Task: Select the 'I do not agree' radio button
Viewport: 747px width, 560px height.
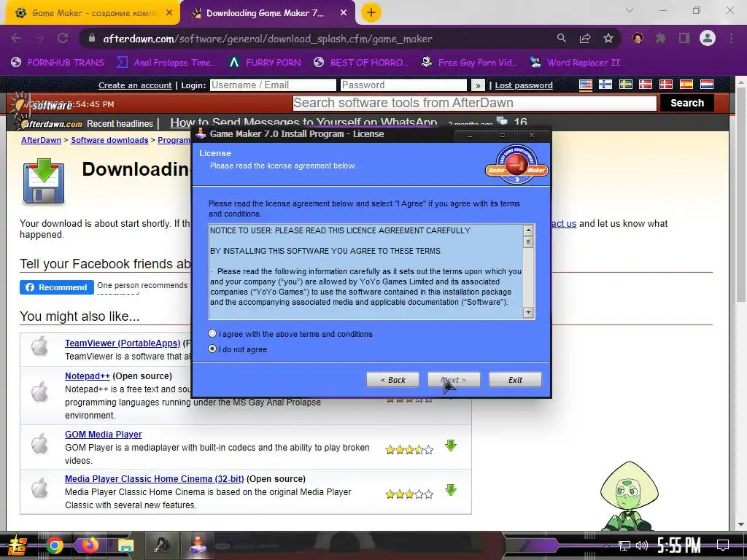Action: coord(212,349)
